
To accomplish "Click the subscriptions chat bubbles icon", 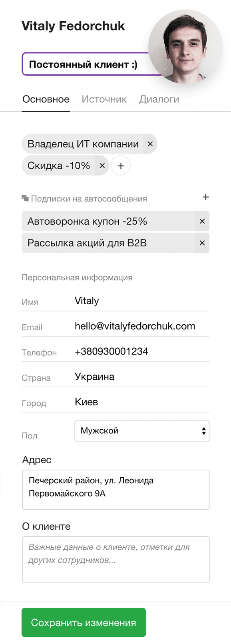I will click(25, 198).
